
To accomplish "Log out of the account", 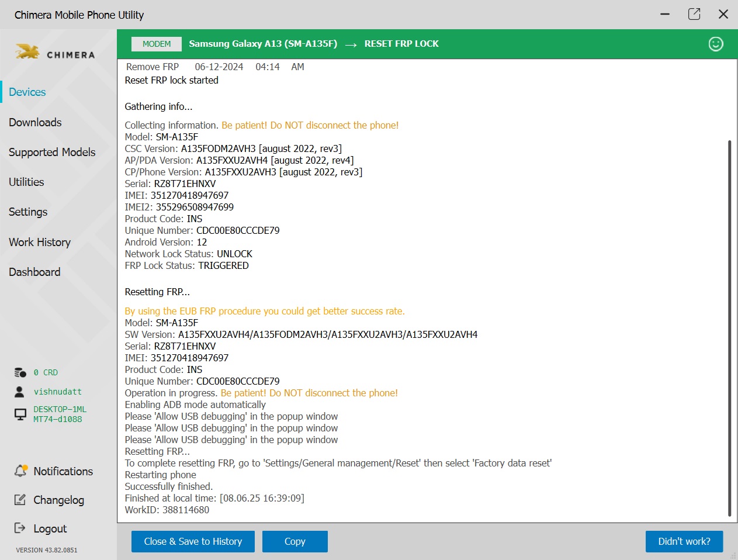I will pyautogui.click(x=50, y=528).
